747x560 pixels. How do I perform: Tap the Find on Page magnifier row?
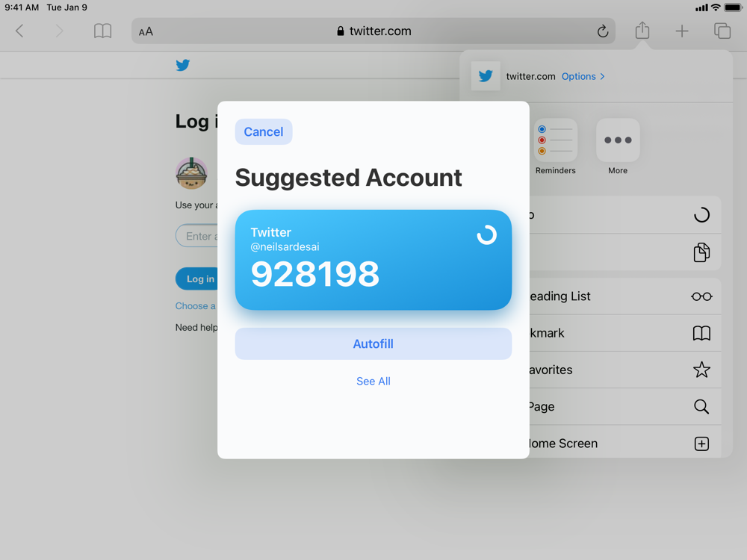point(624,407)
